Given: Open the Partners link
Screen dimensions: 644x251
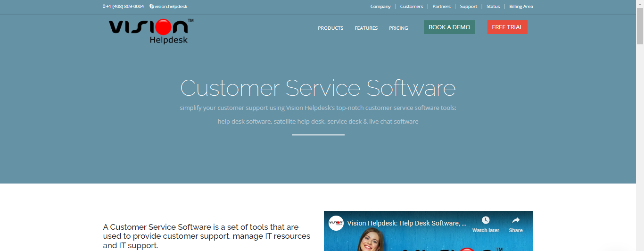Looking at the screenshot, I should pos(441,7).
